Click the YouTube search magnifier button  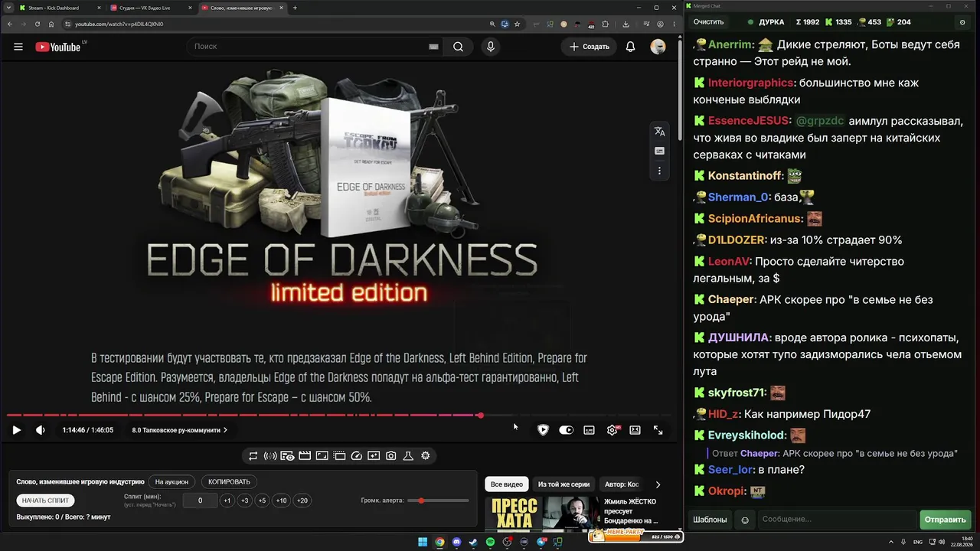click(458, 47)
